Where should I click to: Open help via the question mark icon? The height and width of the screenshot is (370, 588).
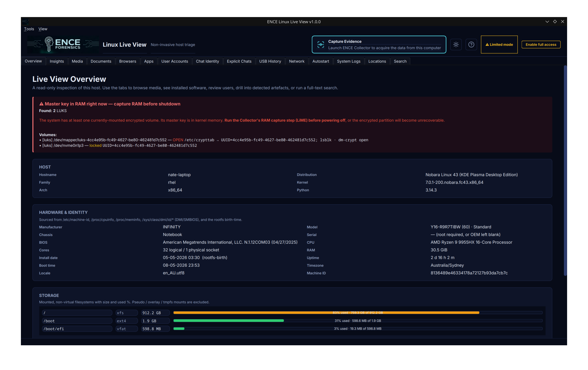pyautogui.click(x=471, y=45)
